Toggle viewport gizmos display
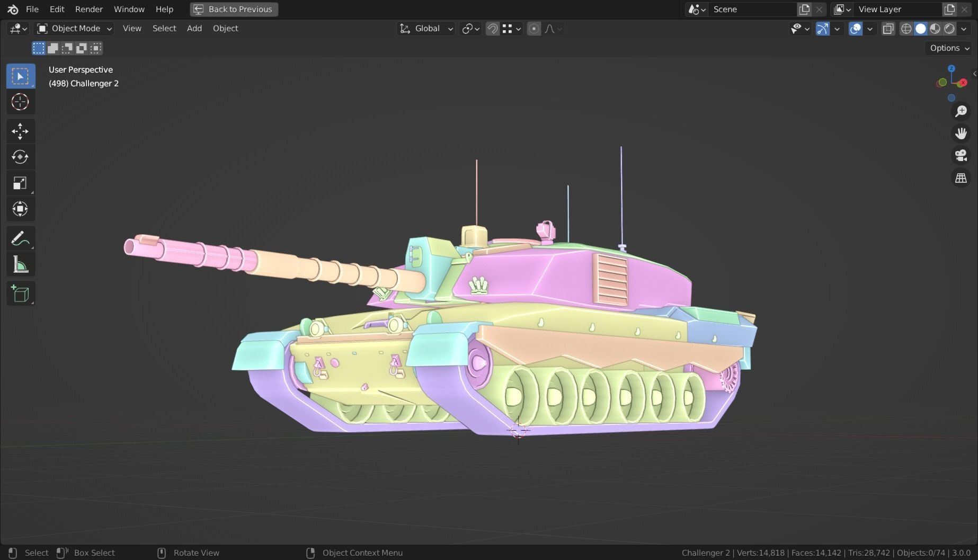Screen dimensions: 978x560 pyautogui.click(x=823, y=29)
